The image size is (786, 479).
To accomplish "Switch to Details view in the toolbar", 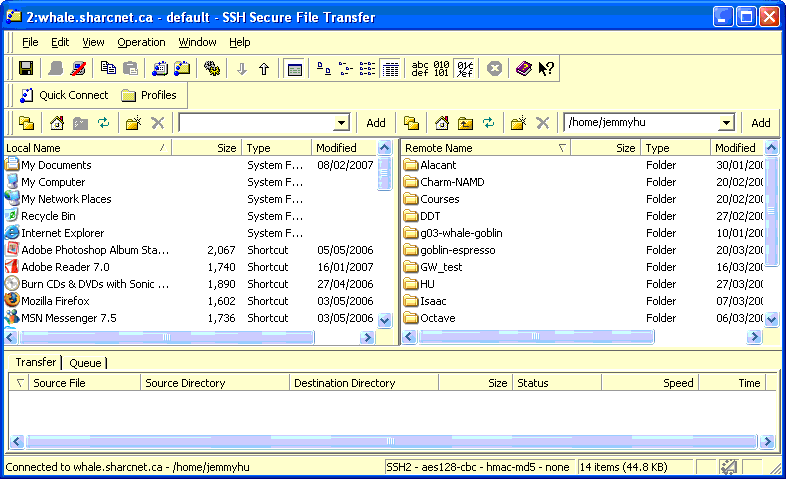I will coord(391,69).
